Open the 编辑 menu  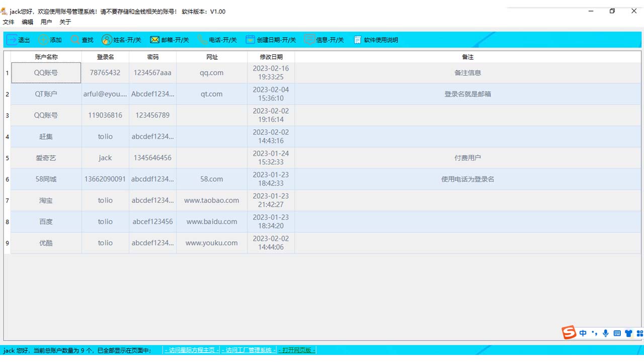pyautogui.click(x=27, y=22)
